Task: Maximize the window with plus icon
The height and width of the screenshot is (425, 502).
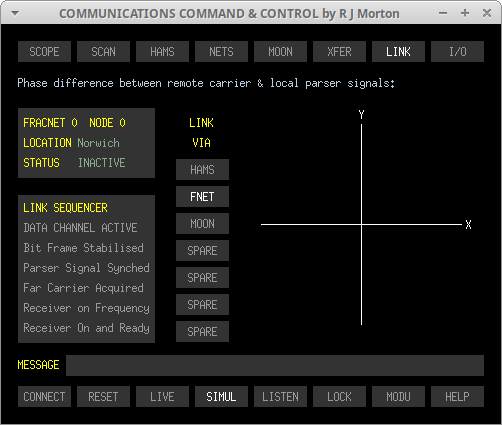Action: (x=465, y=13)
